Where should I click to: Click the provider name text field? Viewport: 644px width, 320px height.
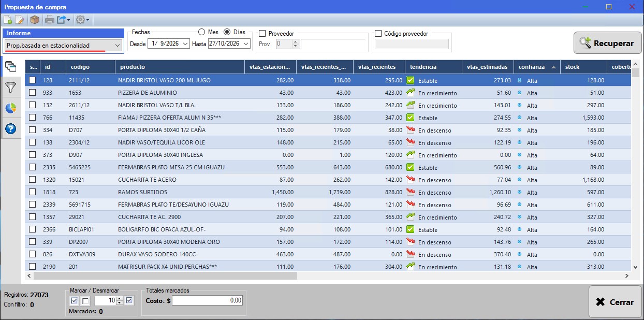tap(333, 45)
